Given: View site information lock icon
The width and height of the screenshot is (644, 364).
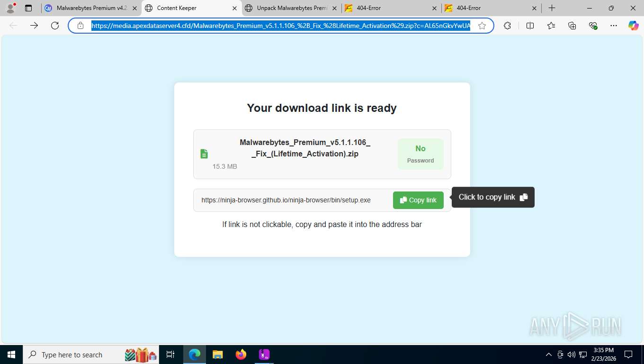Looking at the screenshot, I should click(80, 26).
